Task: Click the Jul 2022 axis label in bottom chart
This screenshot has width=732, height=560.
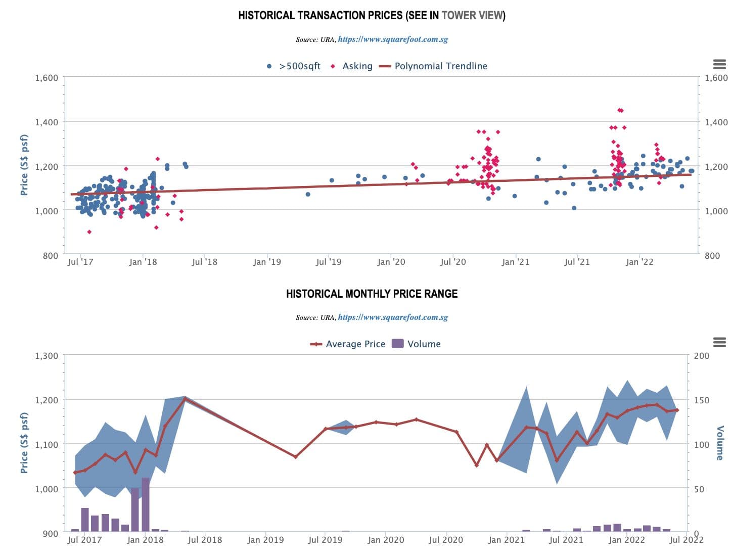Action: click(x=686, y=540)
